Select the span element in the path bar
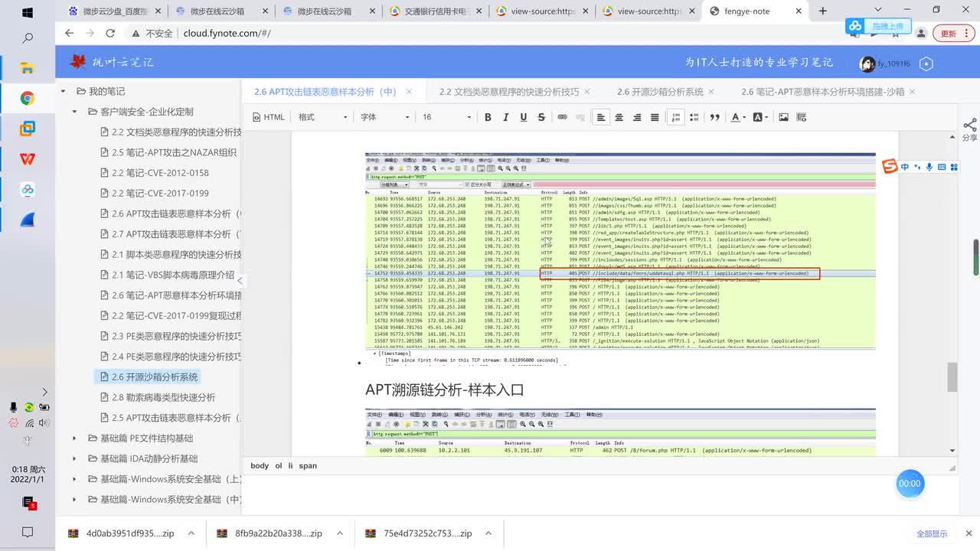Image resolution: width=980 pixels, height=551 pixels. (308, 465)
